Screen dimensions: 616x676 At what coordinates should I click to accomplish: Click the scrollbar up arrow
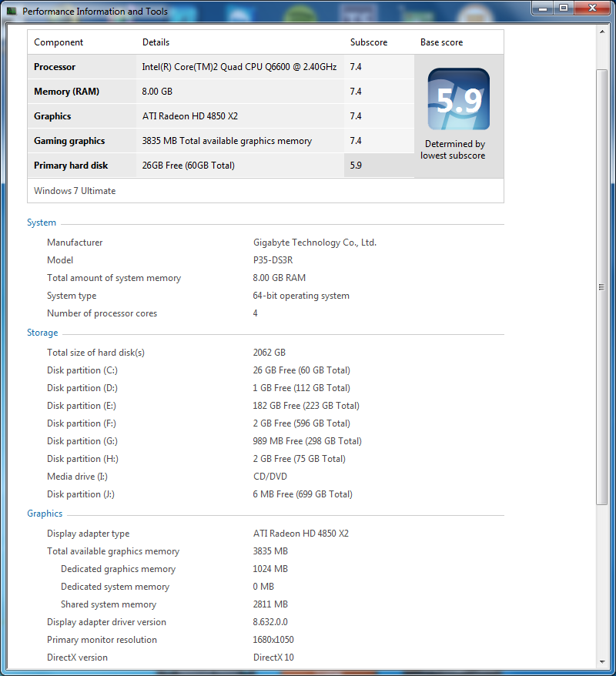coord(602,32)
